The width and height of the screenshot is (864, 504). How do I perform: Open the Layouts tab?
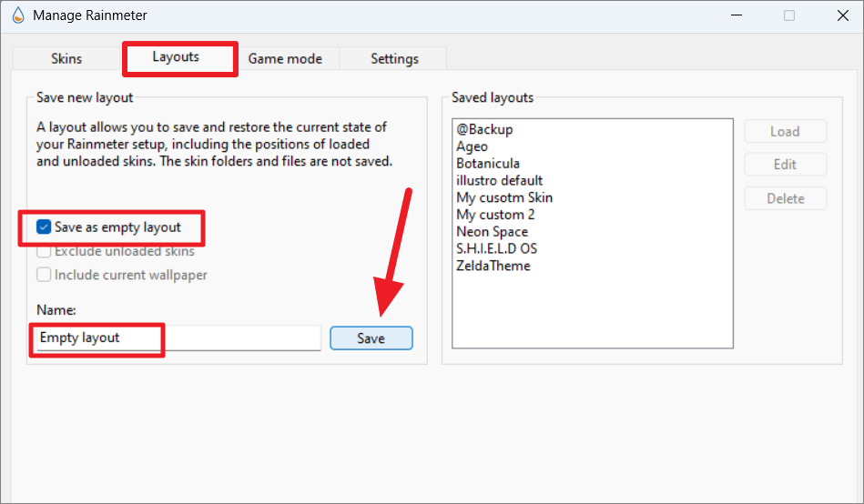[176, 57]
